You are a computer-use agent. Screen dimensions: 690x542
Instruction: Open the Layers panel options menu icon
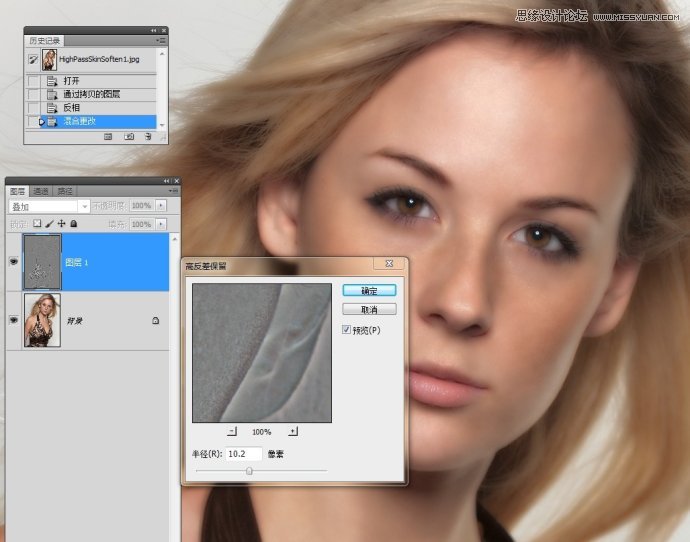pos(174,191)
